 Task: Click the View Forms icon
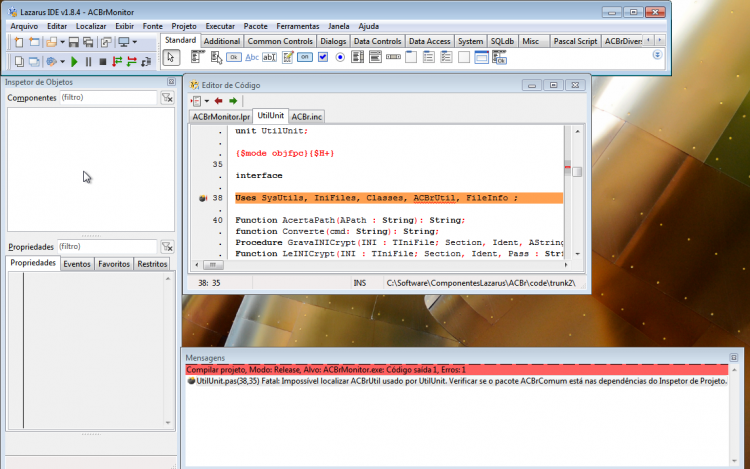pyautogui.click(x=34, y=61)
